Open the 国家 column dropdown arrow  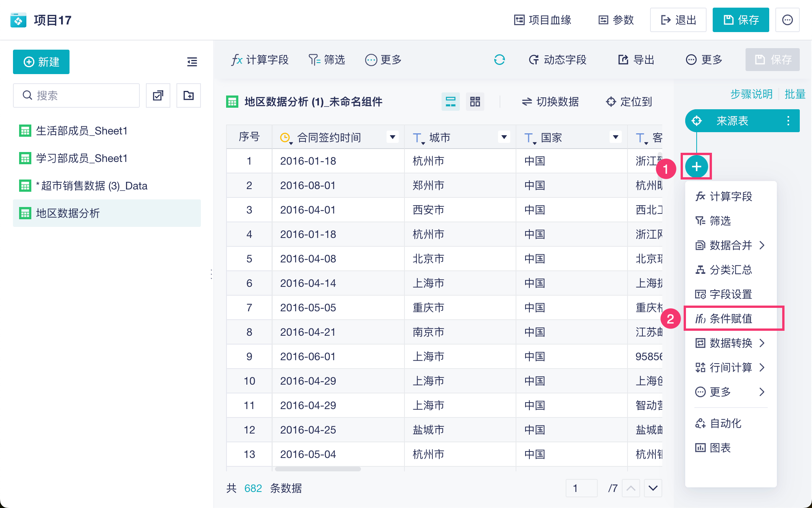point(615,137)
